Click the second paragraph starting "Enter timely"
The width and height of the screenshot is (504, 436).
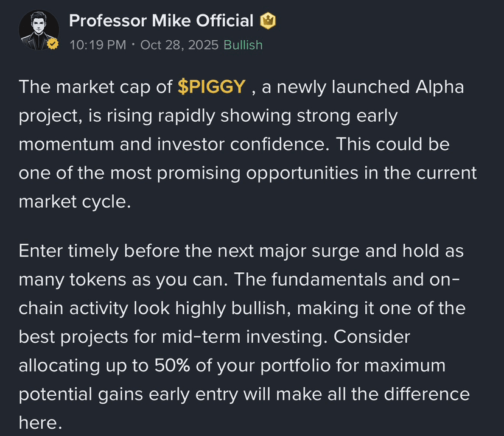[x=244, y=337]
